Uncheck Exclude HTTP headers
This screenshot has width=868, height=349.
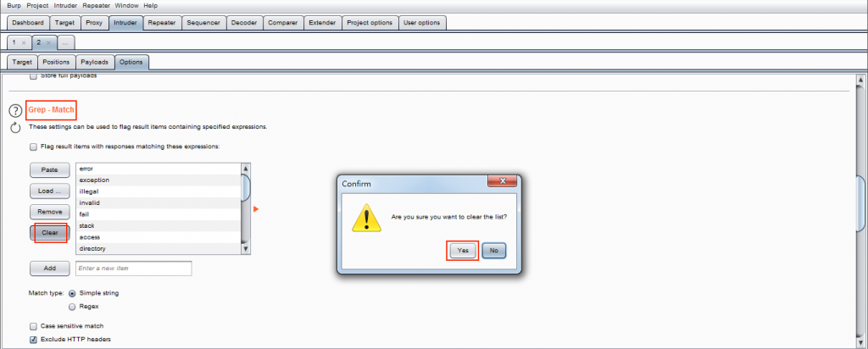click(x=33, y=339)
